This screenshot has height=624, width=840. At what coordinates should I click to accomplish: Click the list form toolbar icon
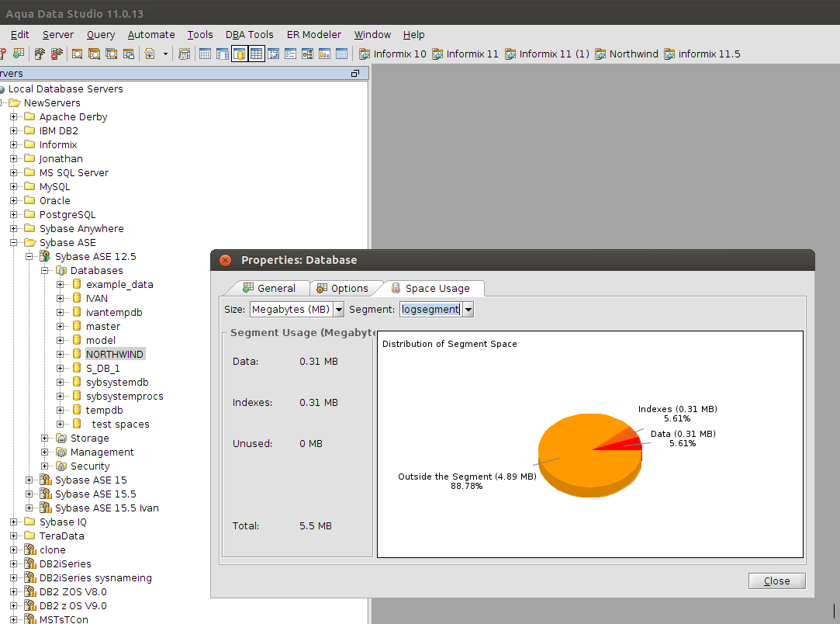click(290, 54)
